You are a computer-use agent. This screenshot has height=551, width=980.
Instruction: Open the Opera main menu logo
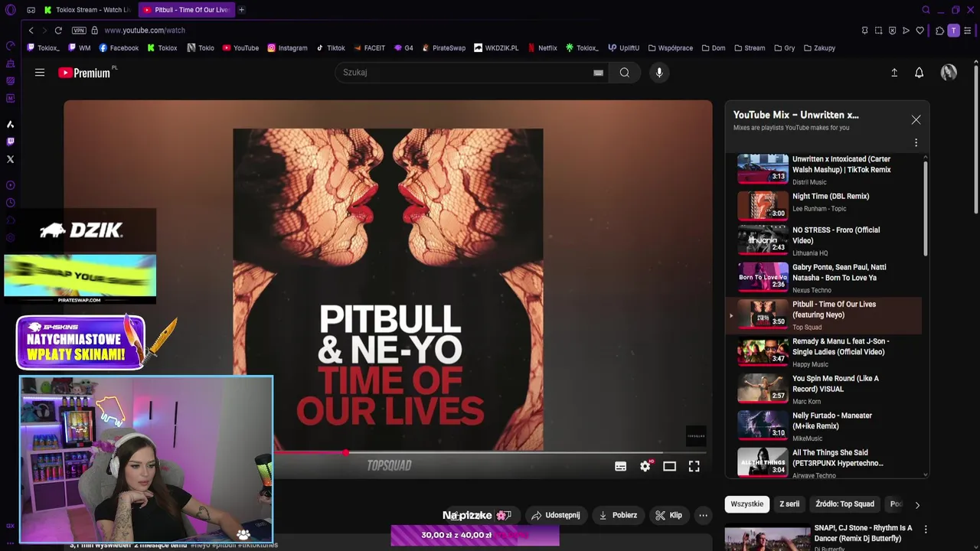(x=10, y=10)
